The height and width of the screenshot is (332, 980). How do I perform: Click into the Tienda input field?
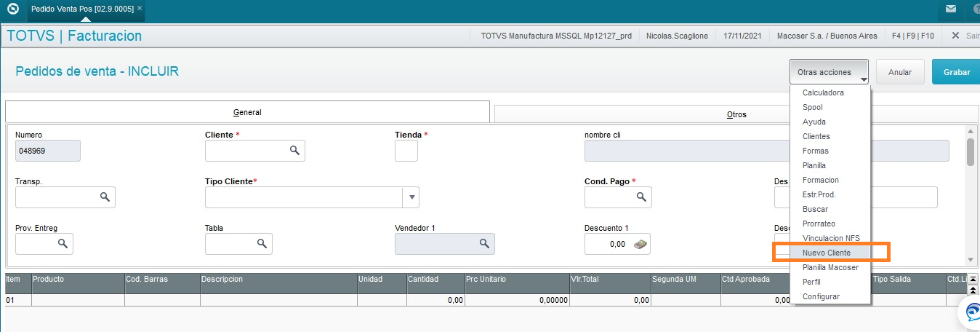pos(406,150)
